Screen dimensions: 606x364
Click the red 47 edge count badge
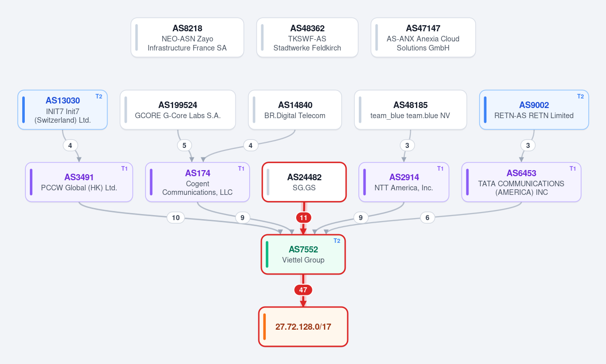click(303, 290)
